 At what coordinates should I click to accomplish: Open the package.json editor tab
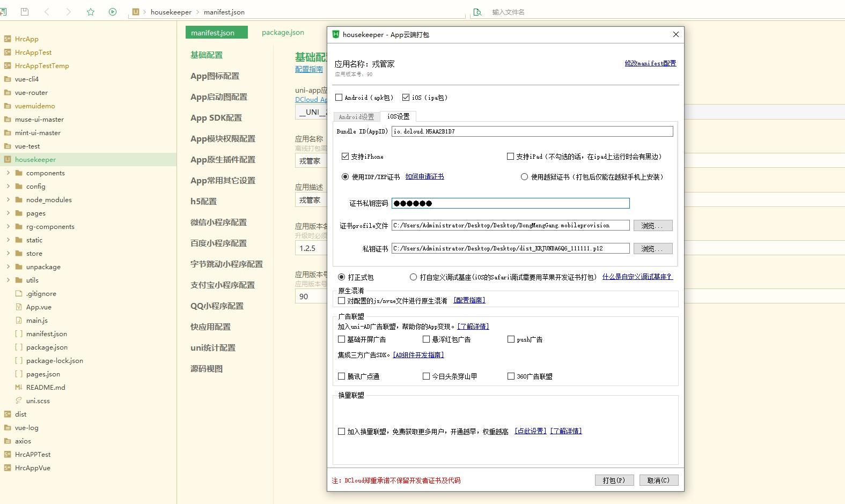[x=283, y=32]
